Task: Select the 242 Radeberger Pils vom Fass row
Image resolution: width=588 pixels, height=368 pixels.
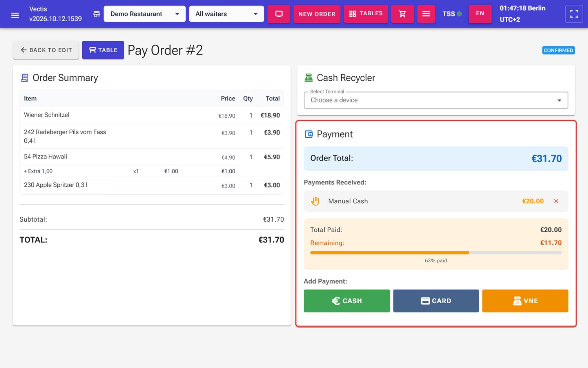Action: tap(152, 137)
